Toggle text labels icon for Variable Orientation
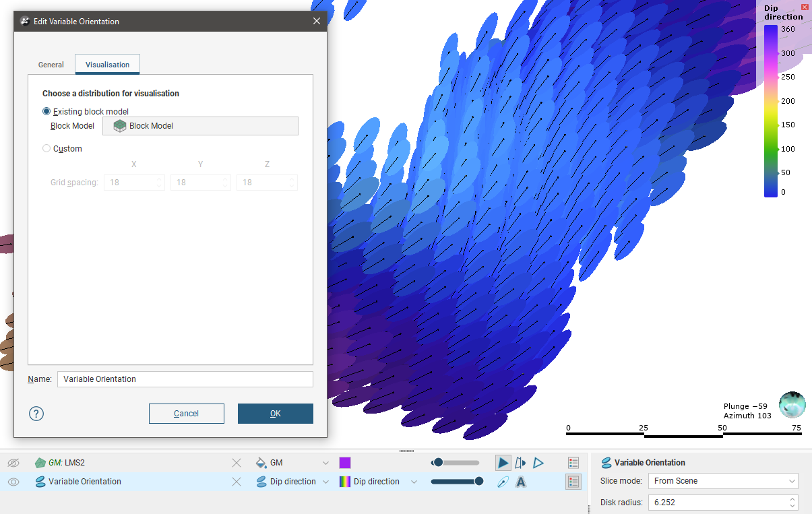 click(521, 482)
